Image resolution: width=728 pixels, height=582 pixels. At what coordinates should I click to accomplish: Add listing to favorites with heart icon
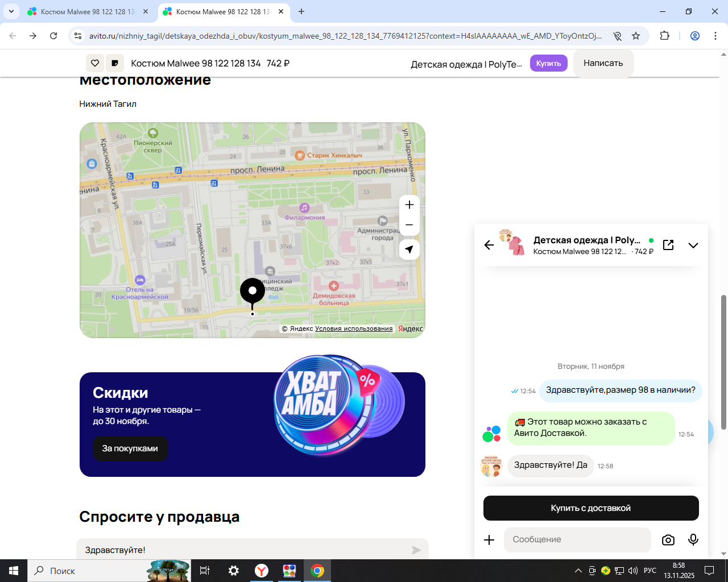[x=95, y=63]
